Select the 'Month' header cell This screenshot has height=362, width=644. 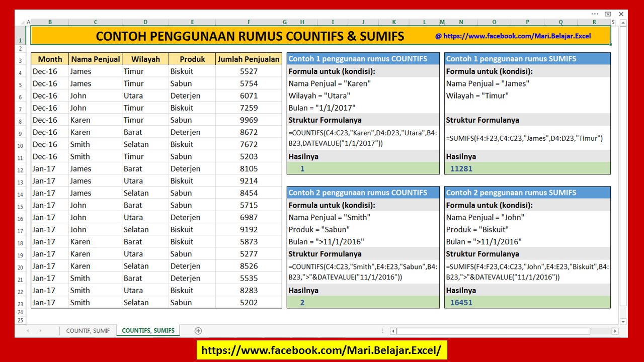click(50, 59)
